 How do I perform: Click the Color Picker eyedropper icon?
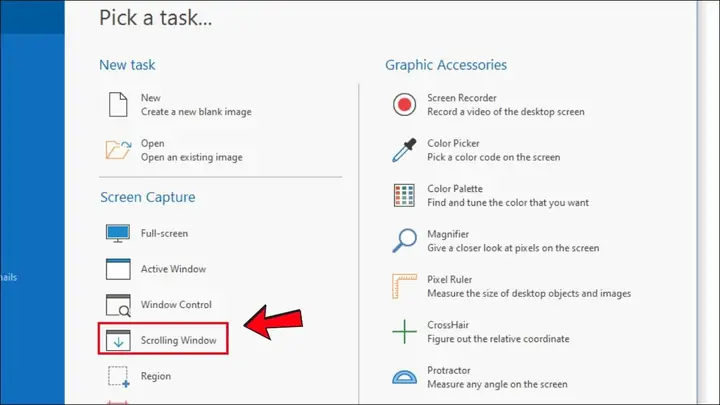click(x=404, y=150)
